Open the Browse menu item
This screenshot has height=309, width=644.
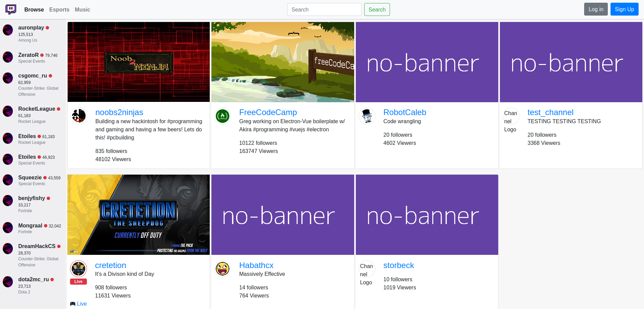point(34,9)
